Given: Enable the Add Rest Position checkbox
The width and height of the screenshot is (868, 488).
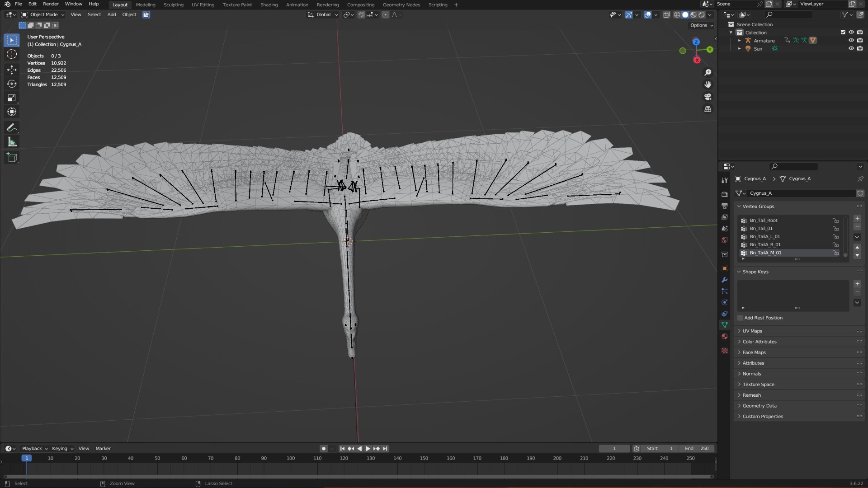Looking at the screenshot, I should [741, 318].
